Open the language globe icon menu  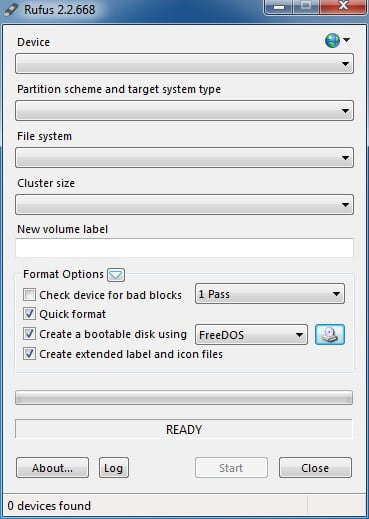(332, 41)
